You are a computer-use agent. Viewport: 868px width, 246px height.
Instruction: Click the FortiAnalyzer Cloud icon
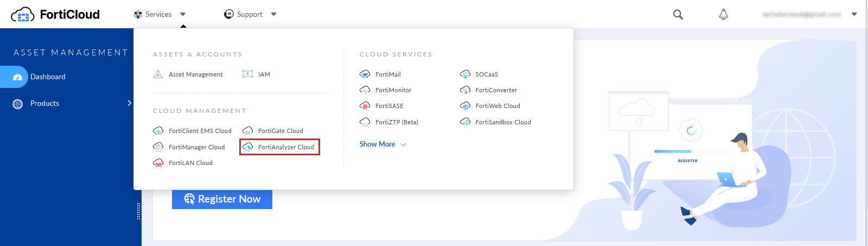pos(247,147)
